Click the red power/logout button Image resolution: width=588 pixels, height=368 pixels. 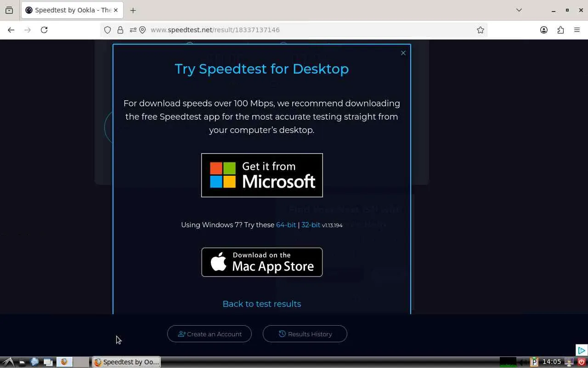(581, 362)
